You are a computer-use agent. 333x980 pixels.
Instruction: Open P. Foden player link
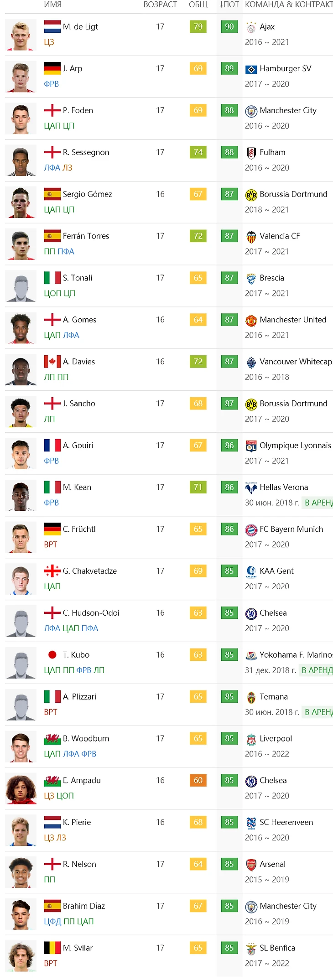click(x=78, y=110)
